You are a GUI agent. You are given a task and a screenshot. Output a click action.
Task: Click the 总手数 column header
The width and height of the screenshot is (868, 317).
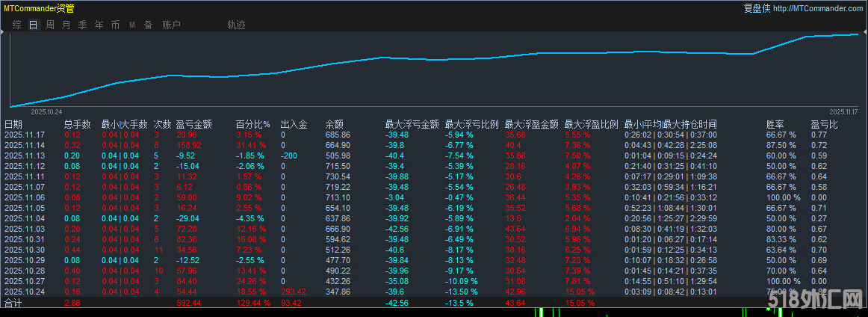(78, 125)
